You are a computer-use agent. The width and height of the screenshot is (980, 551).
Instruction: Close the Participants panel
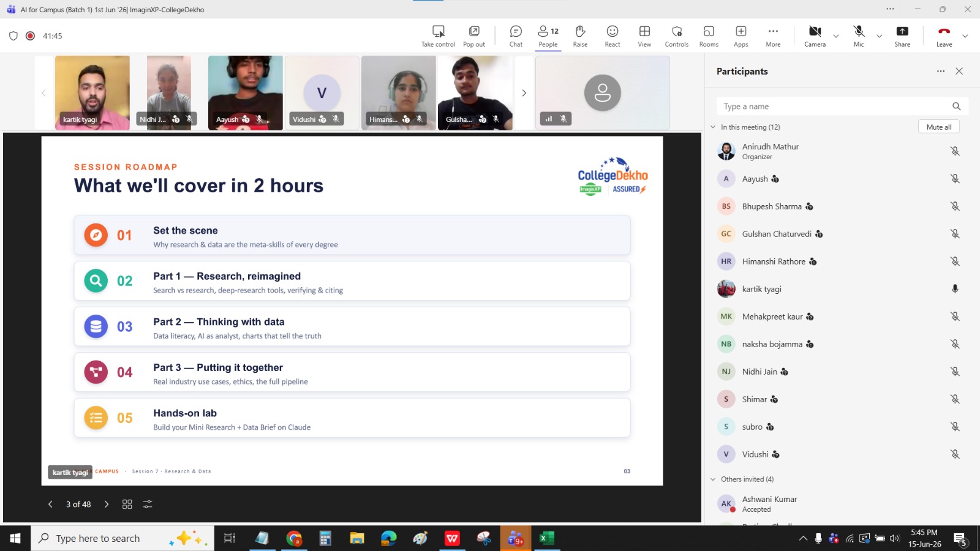tap(959, 71)
